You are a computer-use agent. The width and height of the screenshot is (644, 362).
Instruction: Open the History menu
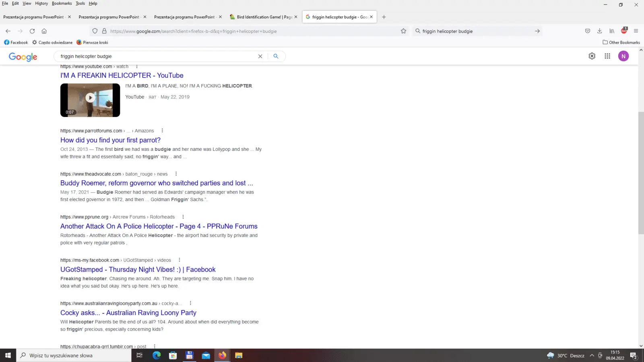[x=41, y=3]
